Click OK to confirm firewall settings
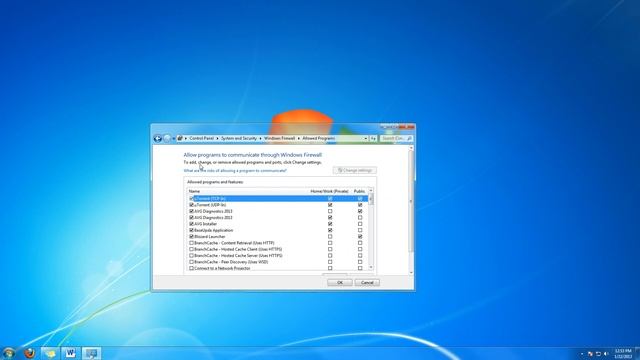The image size is (640, 360). [x=340, y=282]
